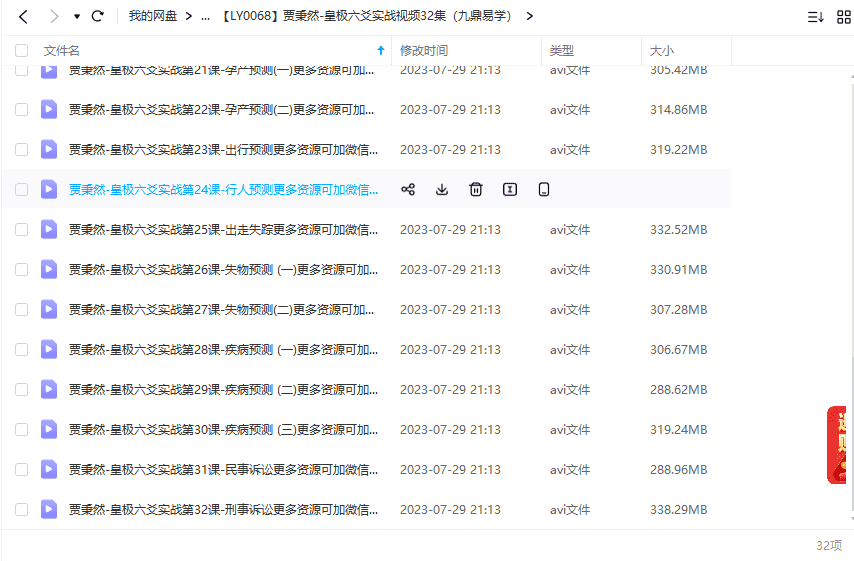Viewport: 854px width, 561px height.
Task: Open lesson 28 疾病预测 video file
Action: click(223, 350)
